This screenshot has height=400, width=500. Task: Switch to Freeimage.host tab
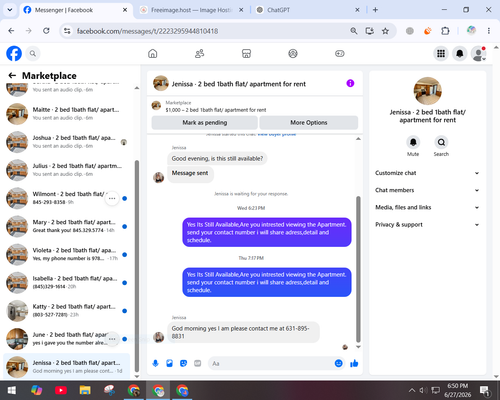191,10
